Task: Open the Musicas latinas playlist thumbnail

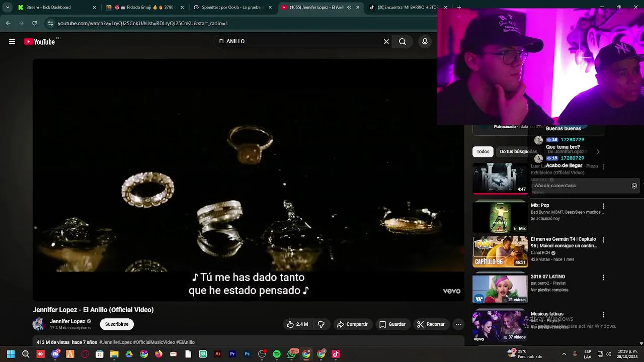Action: (x=500, y=326)
